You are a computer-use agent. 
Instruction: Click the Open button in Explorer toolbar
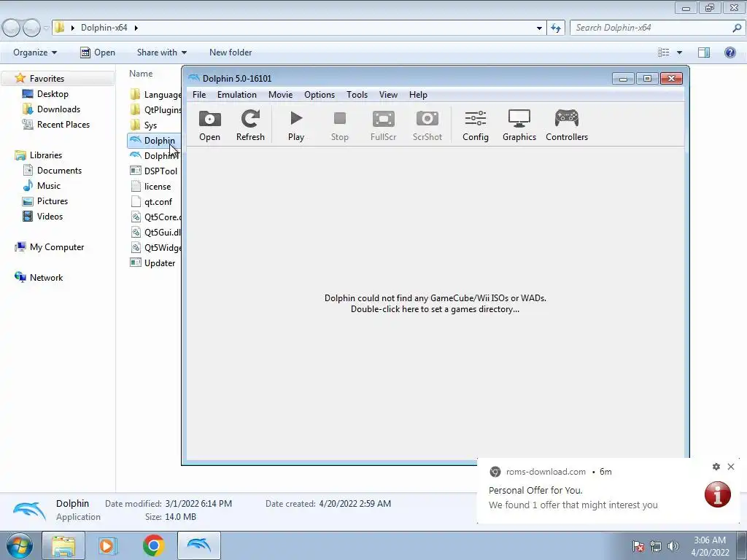[98, 52]
